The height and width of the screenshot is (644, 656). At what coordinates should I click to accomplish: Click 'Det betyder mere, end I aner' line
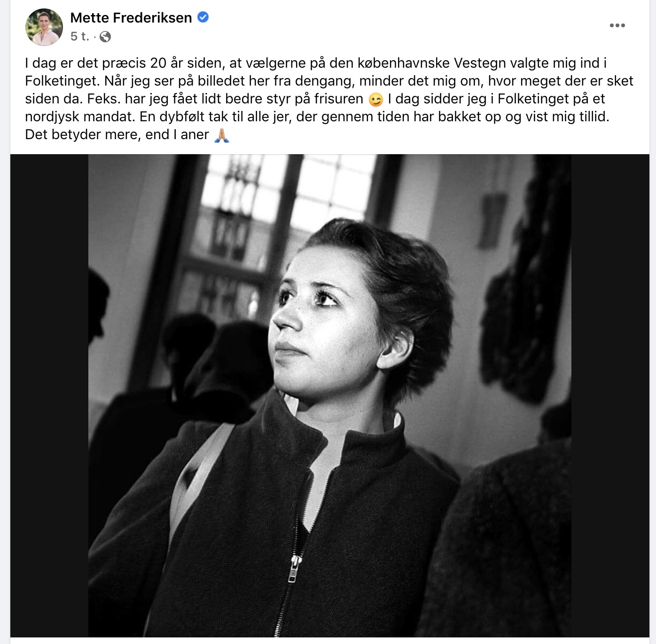click(x=117, y=135)
